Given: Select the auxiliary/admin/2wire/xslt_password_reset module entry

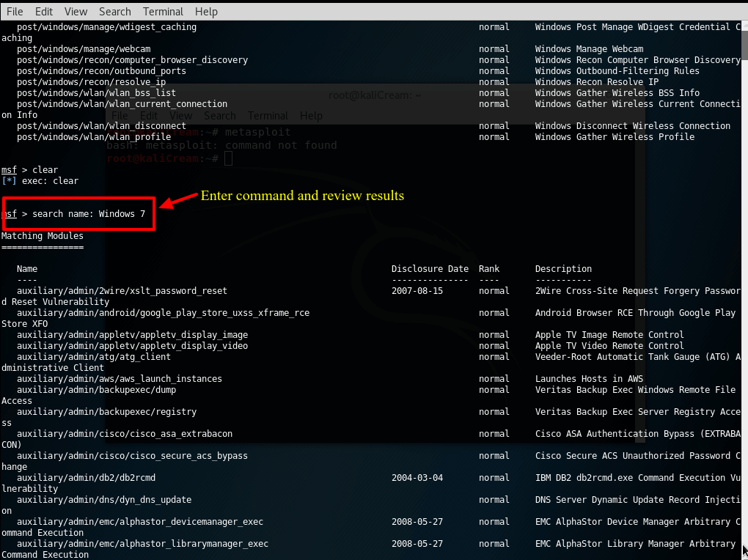Looking at the screenshot, I should [x=122, y=291].
